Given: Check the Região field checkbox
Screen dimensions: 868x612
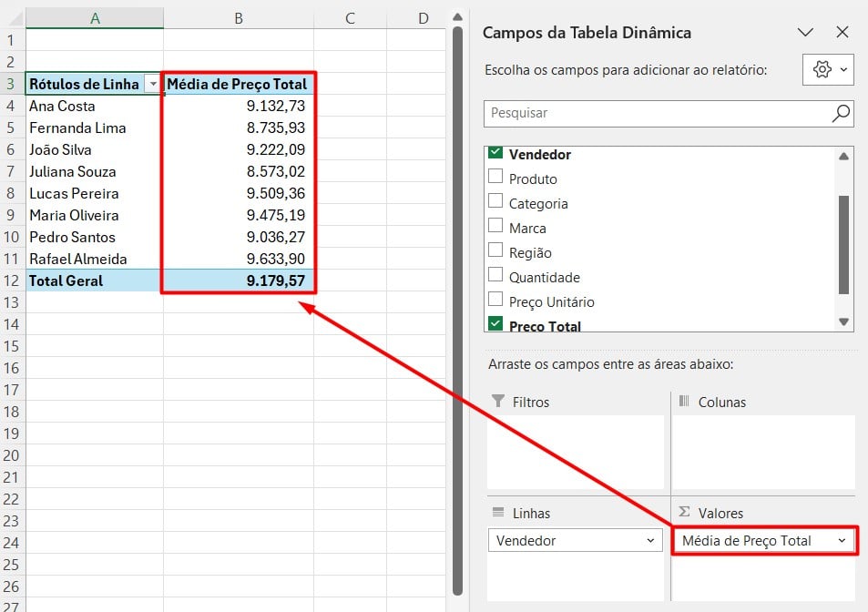Looking at the screenshot, I should click(x=495, y=250).
